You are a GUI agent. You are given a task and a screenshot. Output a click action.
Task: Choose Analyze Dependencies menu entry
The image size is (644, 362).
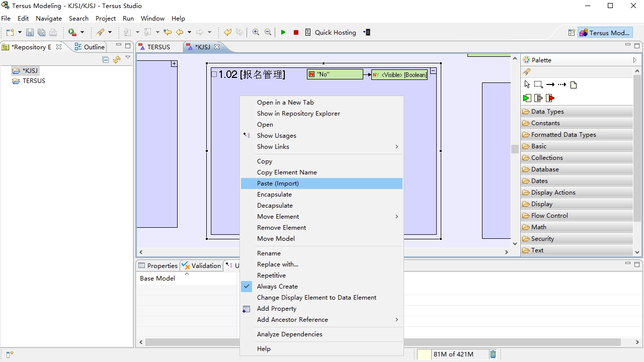(322, 334)
